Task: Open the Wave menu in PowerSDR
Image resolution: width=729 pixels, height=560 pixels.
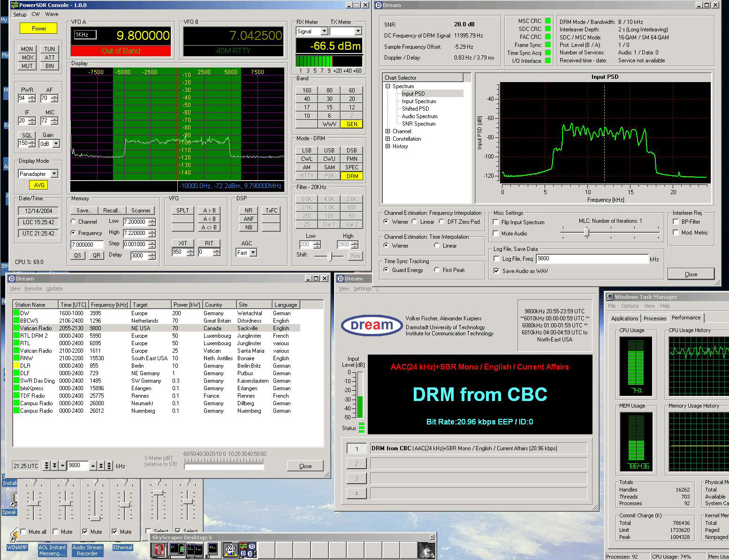Action: [52, 15]
